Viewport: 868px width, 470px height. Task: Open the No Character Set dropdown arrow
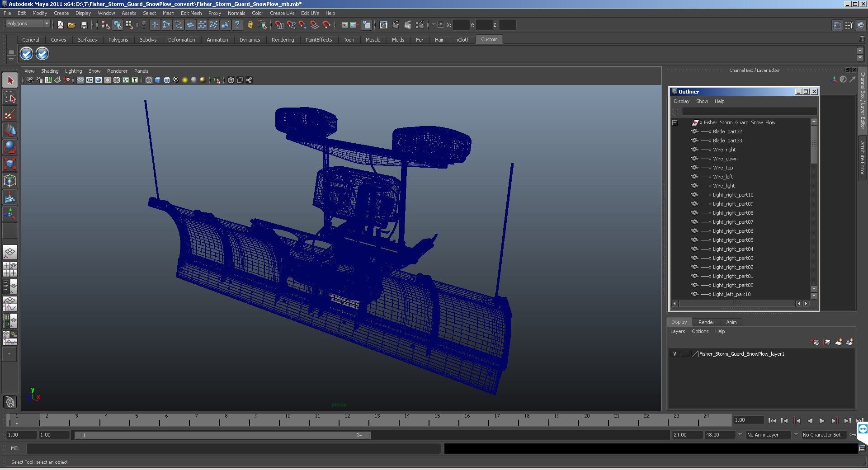pyautogui.click(x=796, y=435)
